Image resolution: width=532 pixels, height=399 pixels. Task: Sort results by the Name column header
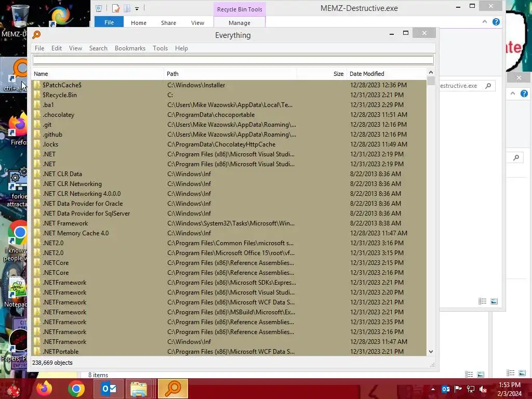tap(98, 74)
